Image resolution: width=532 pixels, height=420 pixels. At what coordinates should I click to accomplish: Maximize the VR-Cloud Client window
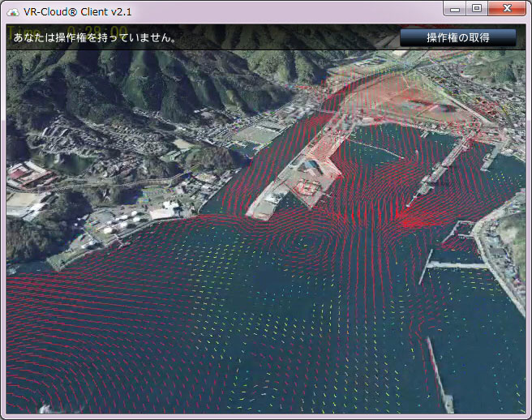(476, 8)
